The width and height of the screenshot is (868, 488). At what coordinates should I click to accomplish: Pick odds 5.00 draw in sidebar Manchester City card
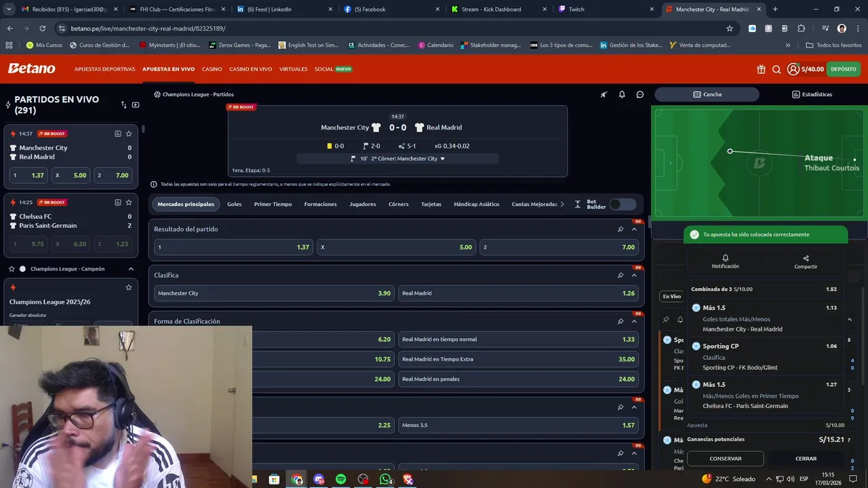tap(71, 175)
